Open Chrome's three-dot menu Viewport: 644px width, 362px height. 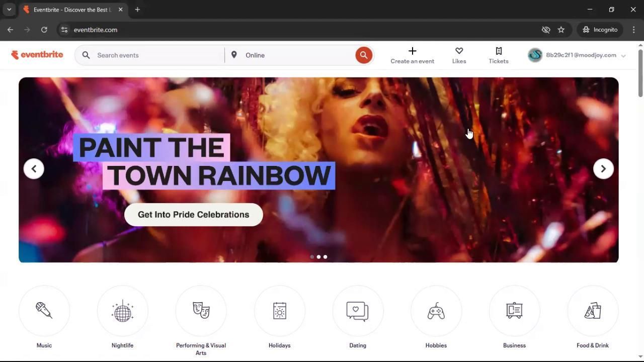tap(634, 30)
